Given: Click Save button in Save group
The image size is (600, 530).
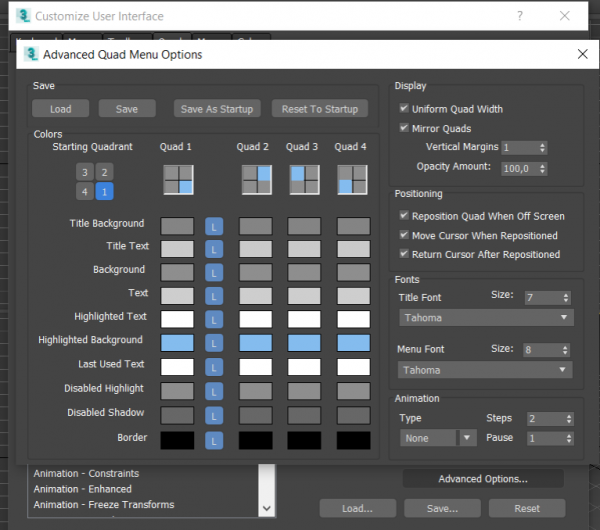Looking at the screenshot, I should 127,109.
